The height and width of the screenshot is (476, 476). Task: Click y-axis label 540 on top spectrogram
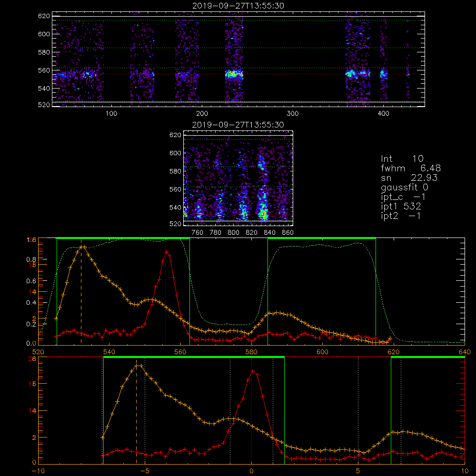(x=44, y=89)
